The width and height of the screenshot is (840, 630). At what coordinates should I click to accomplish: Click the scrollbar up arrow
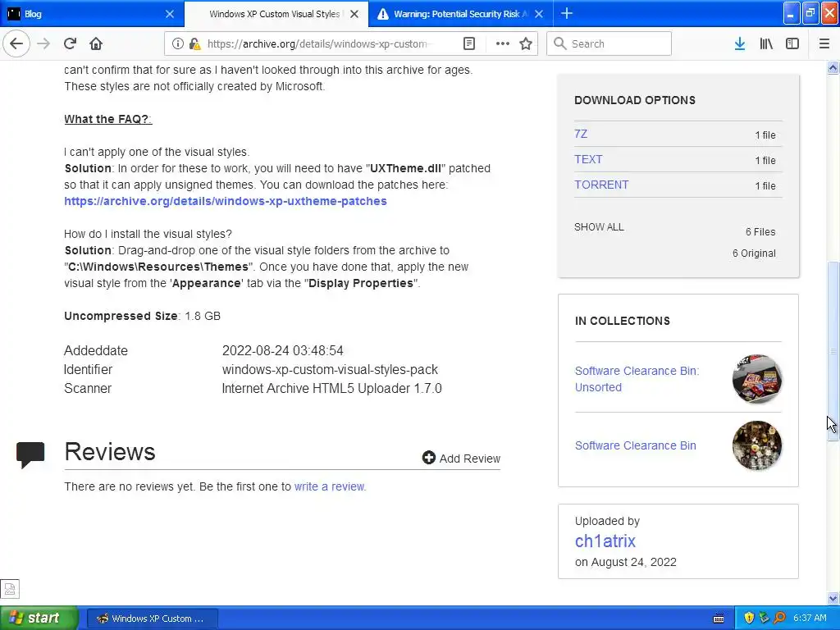coord(833,67)
